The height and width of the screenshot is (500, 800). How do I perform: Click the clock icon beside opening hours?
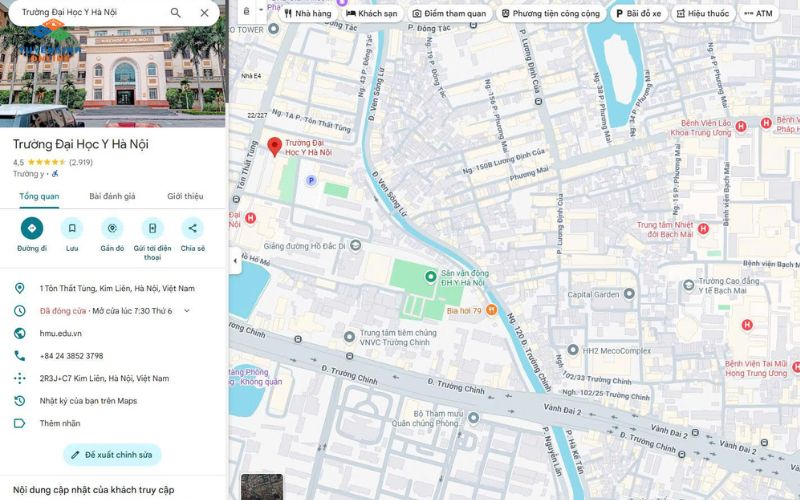(x=19, y=311)
